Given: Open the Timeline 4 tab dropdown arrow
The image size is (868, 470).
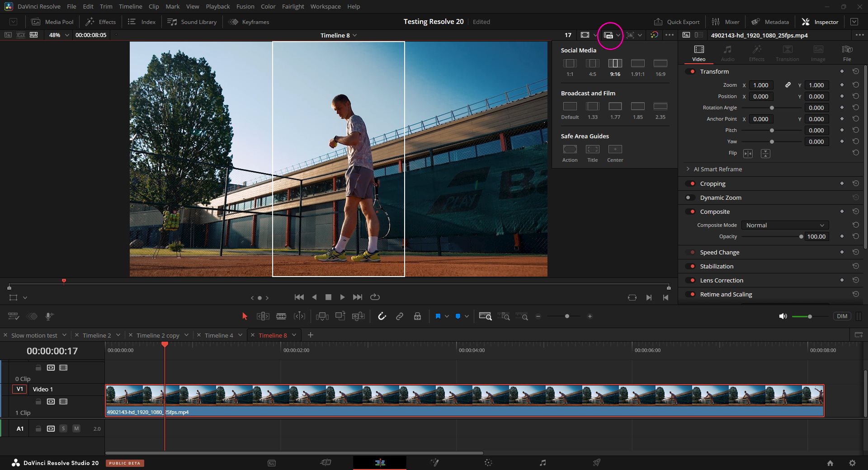Looking at the screenshot, I should click(x=240, y=335).
